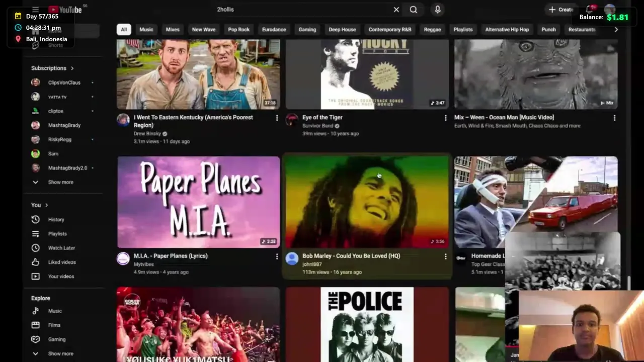Viewport: 644px width, 362px height.
Task: Open the Boiler Room crowd thumbnail
Action: click(198, 324)
